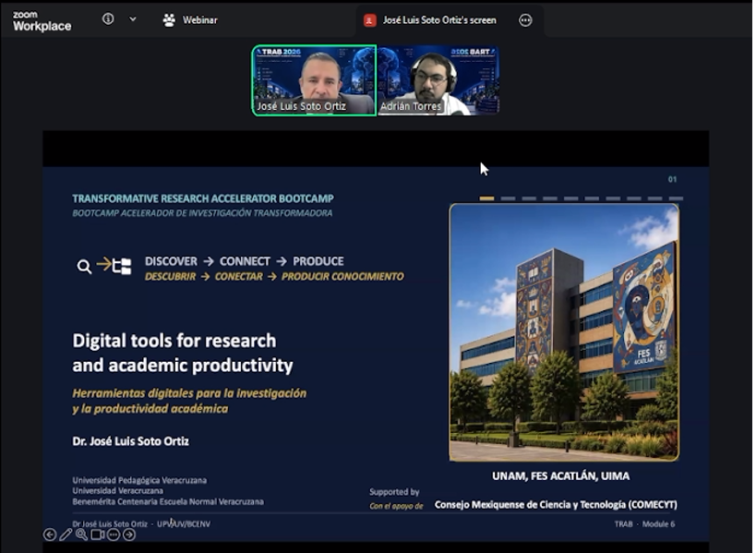Expand the chevron next to meeting info
756x553 pixels.
pyautogui.click(x=133, y=19)
